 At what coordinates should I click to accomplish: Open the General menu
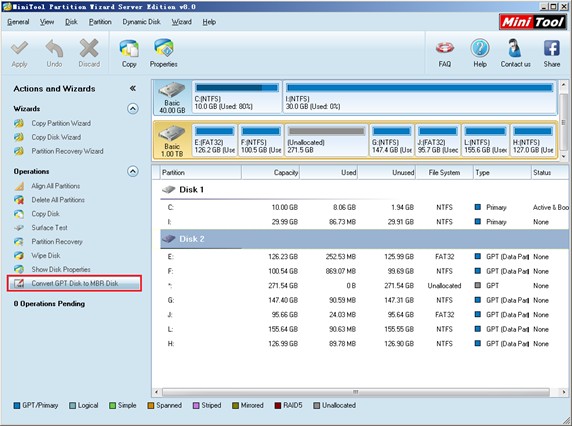click(18, 22)
